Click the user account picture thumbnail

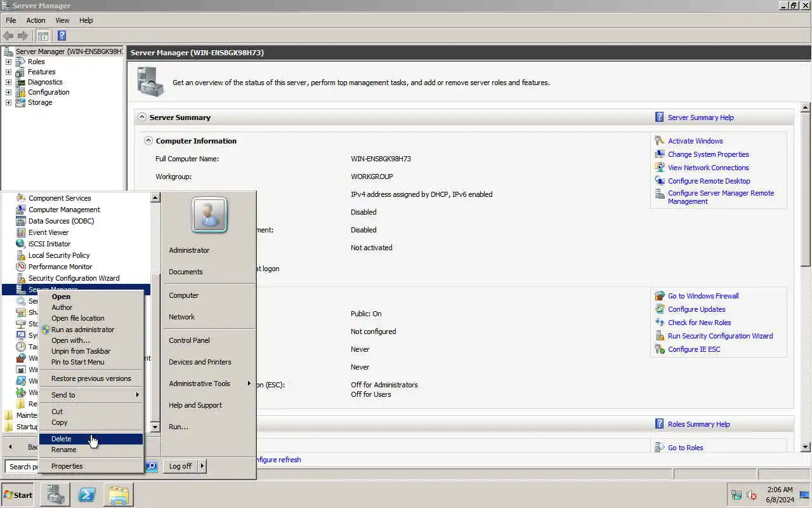click(x=209, y=215)
